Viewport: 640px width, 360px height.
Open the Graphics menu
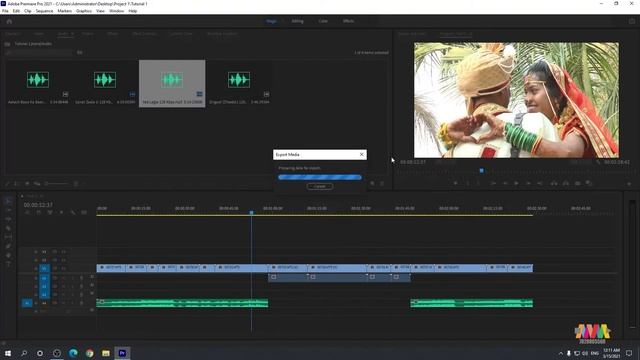[x=84, y=11]
